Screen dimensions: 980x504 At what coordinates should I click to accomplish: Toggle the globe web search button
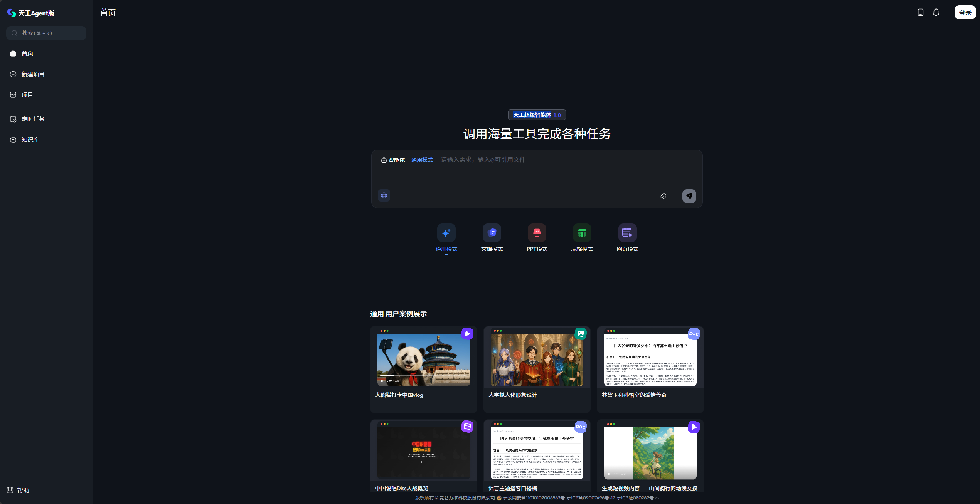coord(384,195)
